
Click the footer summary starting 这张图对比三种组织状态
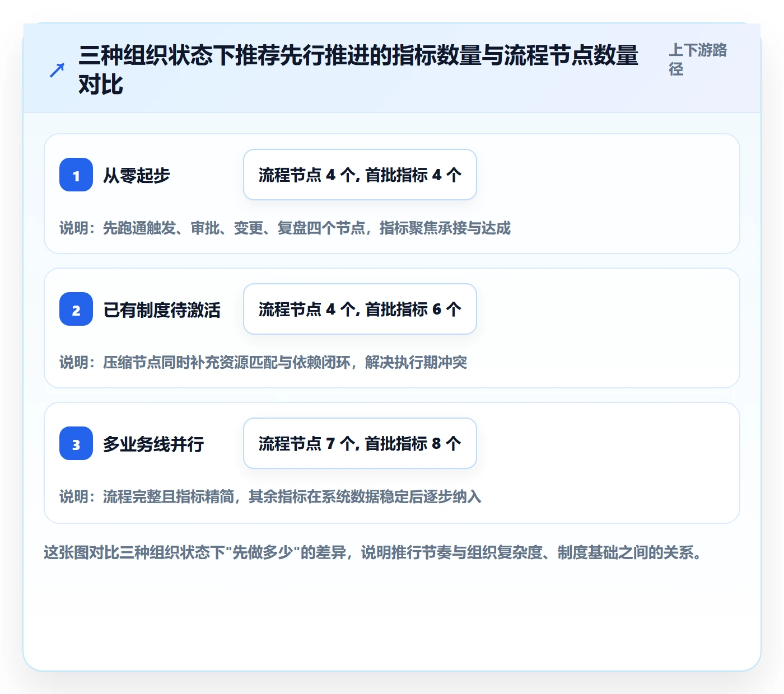click(373, 552)
